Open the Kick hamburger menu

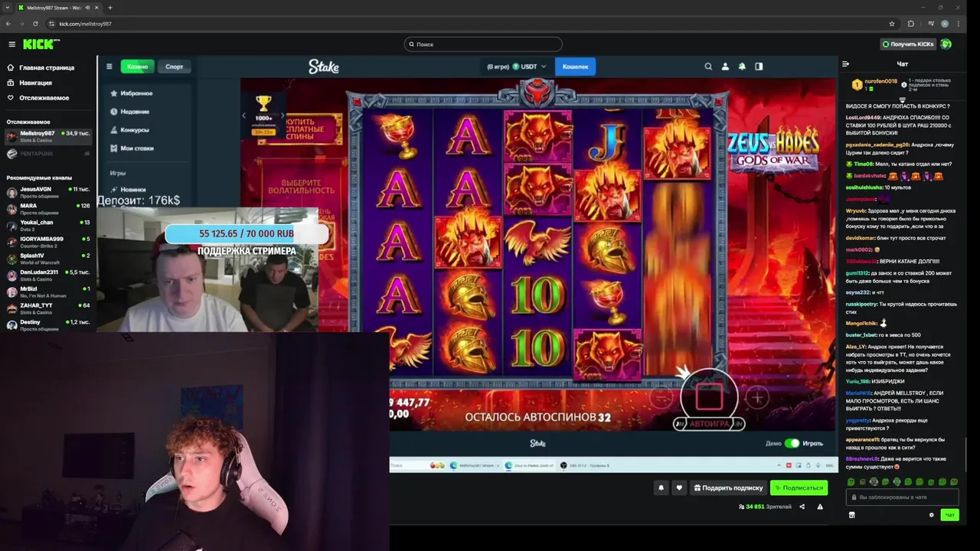pyautogui.click(x=11, y=44)
